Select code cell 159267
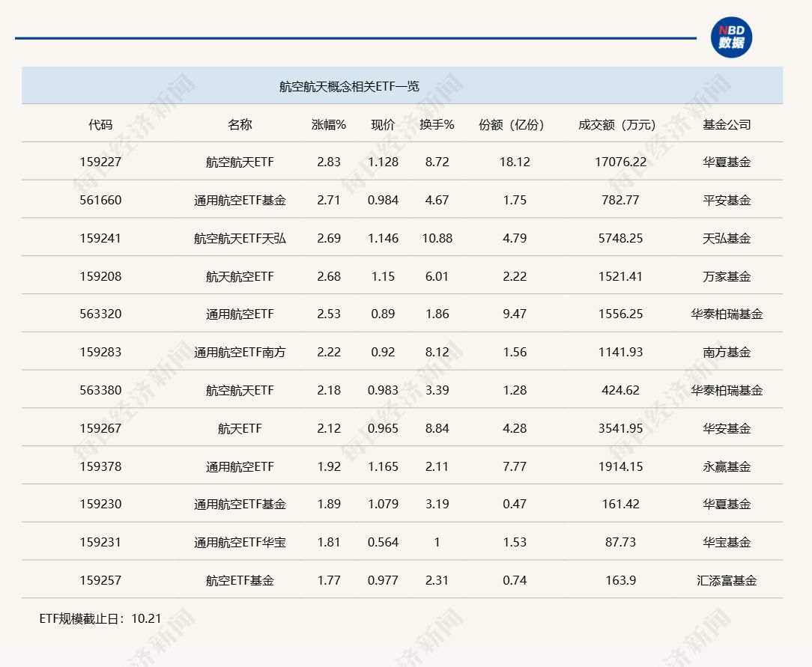Screen dimensions: 812x667 click(100, 428)
